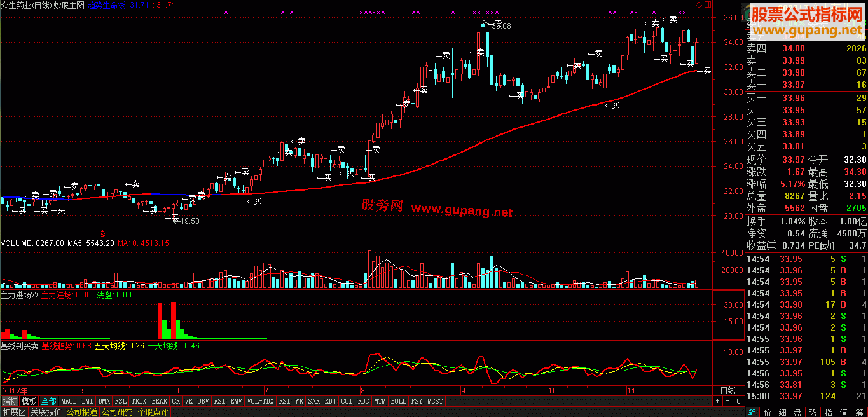Click the 卖四 34.00 ask row

click(806, 48)
